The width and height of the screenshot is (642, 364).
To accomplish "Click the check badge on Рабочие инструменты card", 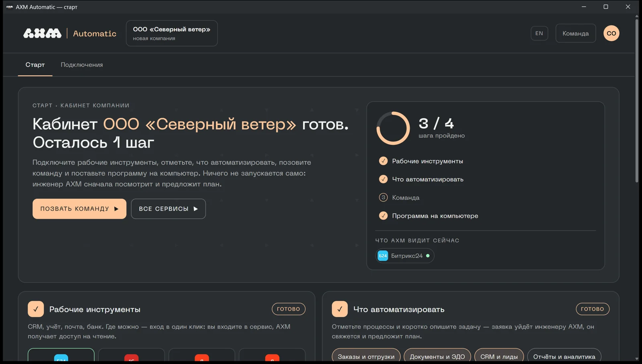I will coord(36,309).
